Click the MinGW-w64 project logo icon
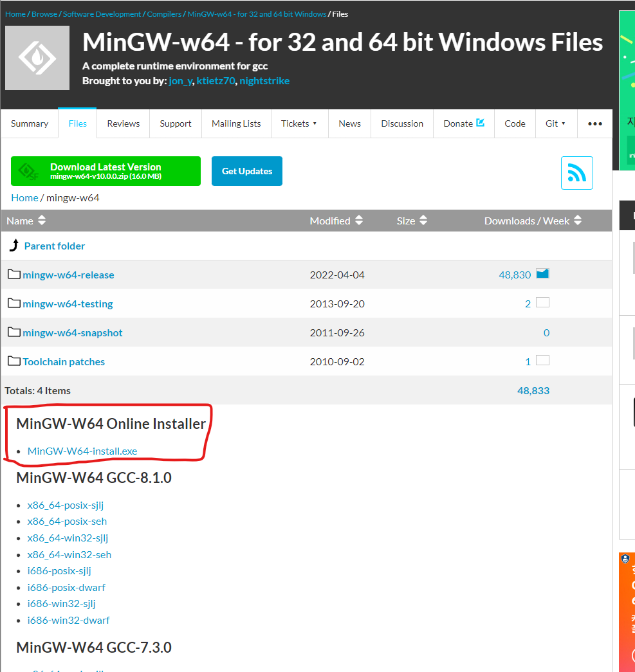635x672 pixels. [37, 58]
